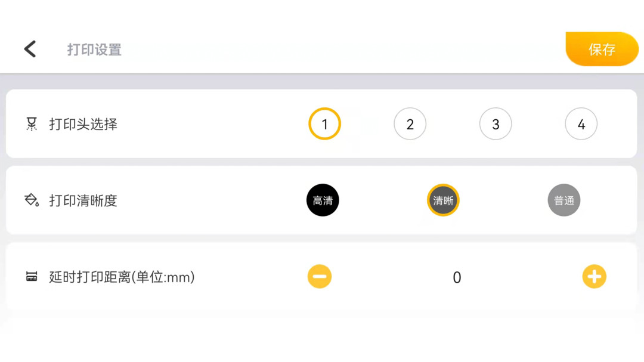Choose print head 4

click(x=581, y=124)
